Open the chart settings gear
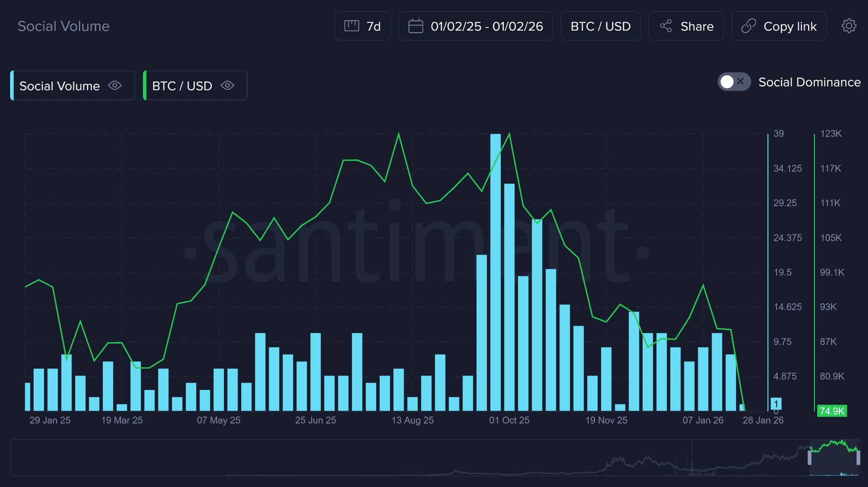 click(x=849, y=26)
